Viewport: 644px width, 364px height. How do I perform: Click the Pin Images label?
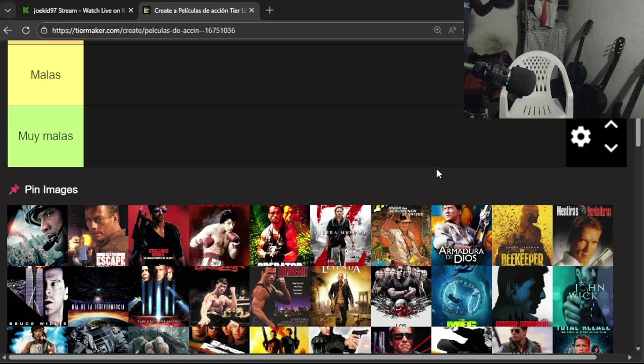(51, 190)
